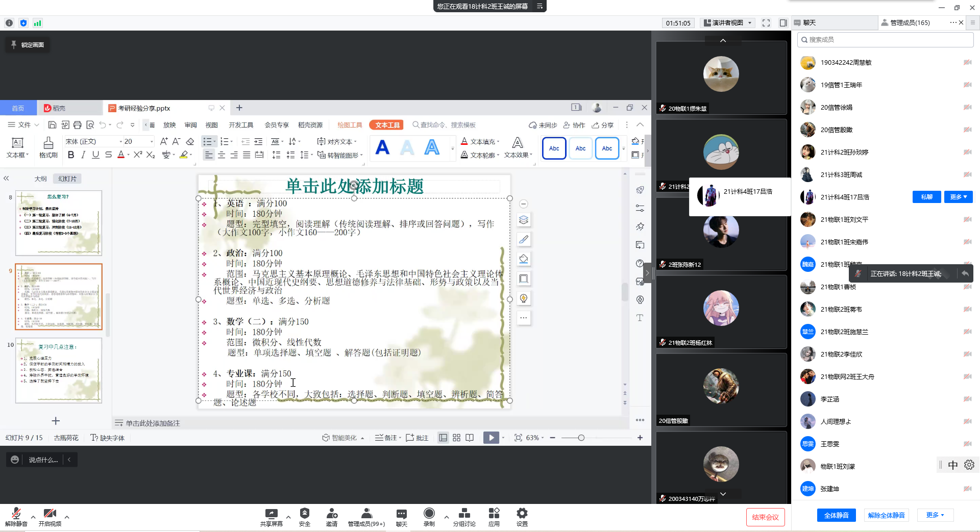The height and width of the screenshot is (532, 980).
Task: Click the 搜索成员 search field
Action: tap(886, 40)
